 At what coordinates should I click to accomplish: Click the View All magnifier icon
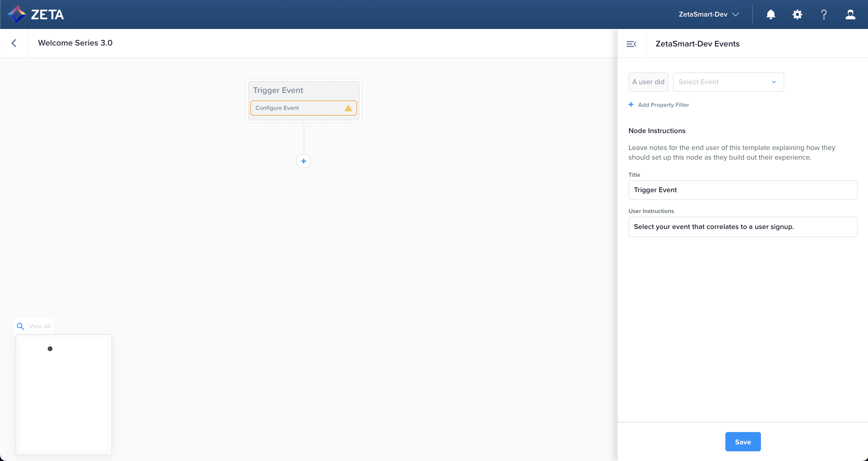coord(21,326)
